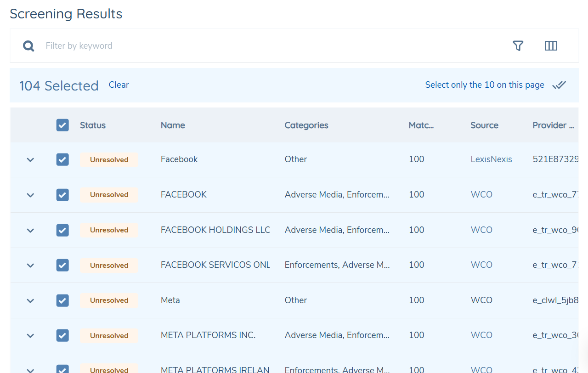588x373 pixels.
Task: Expand the Meta row details
Action: point(30,301)
